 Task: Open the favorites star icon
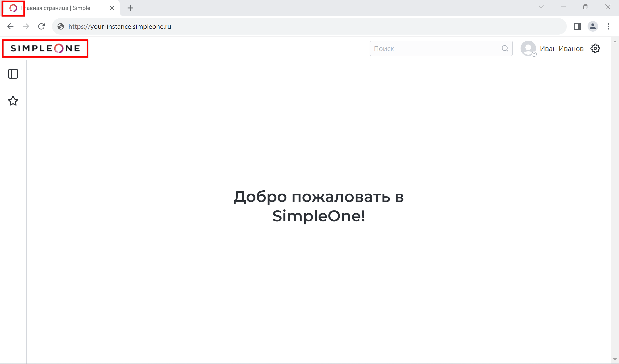13,101
